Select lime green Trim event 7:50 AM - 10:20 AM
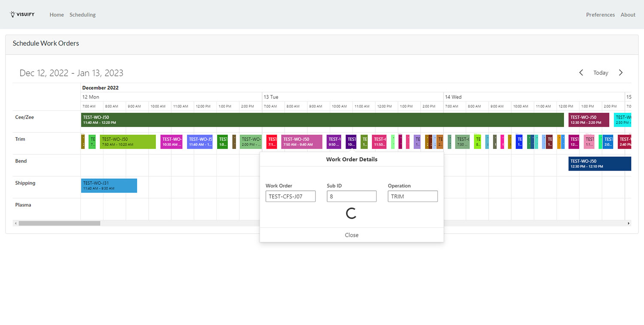This screenshot has width=644, height=325. click(x=128, y=142)
